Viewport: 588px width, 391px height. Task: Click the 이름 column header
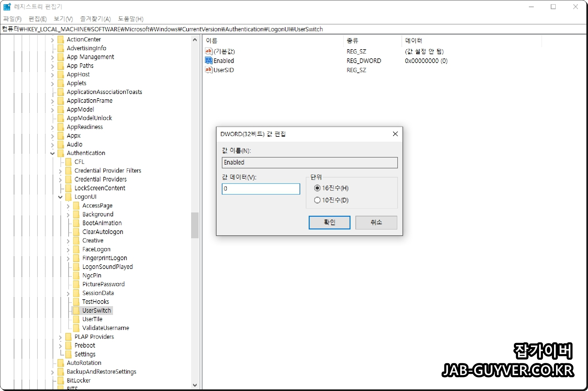click(x=273, y=41)
